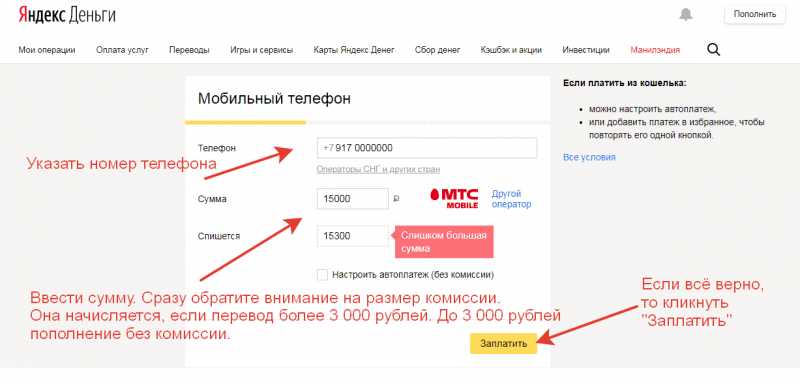
Task: Click the можно настроить автоплатеж bullet text
Action: tap(653, 109)
